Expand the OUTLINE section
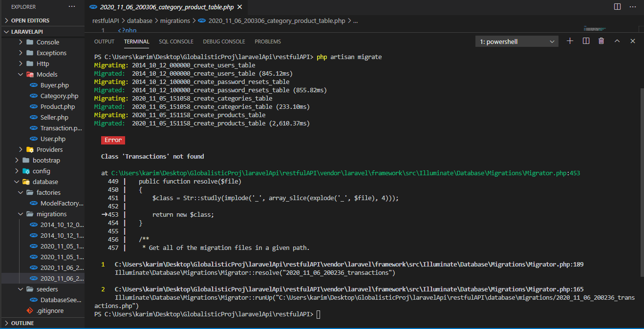The width and height of the screenshot is (644, 329). coord(22,323)
